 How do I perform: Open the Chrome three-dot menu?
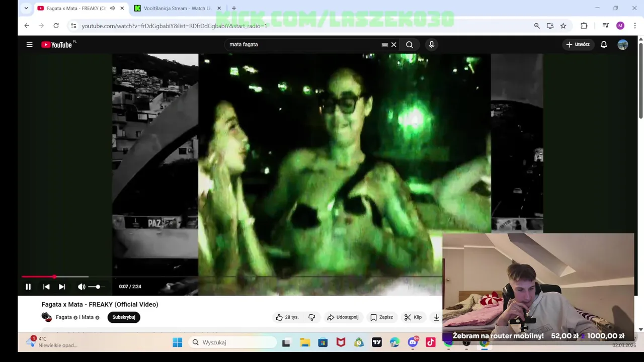pyautogui.click(x=635, y=26)
